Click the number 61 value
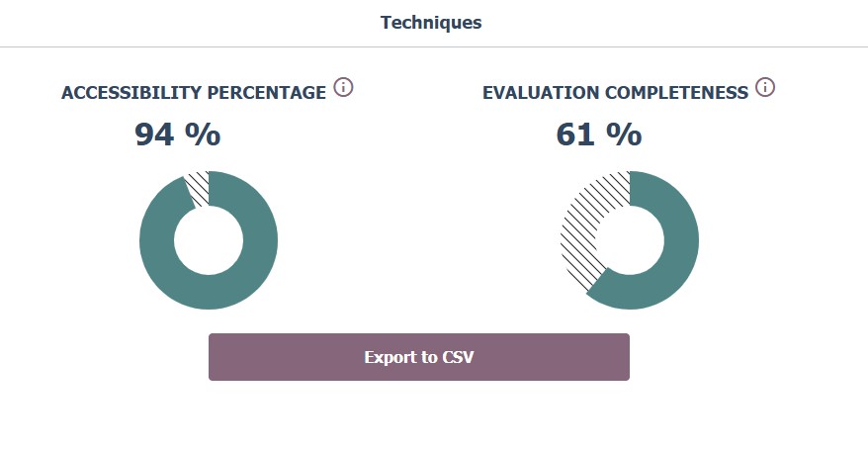The width and height of the screenshot is (868, 451). 576,135
